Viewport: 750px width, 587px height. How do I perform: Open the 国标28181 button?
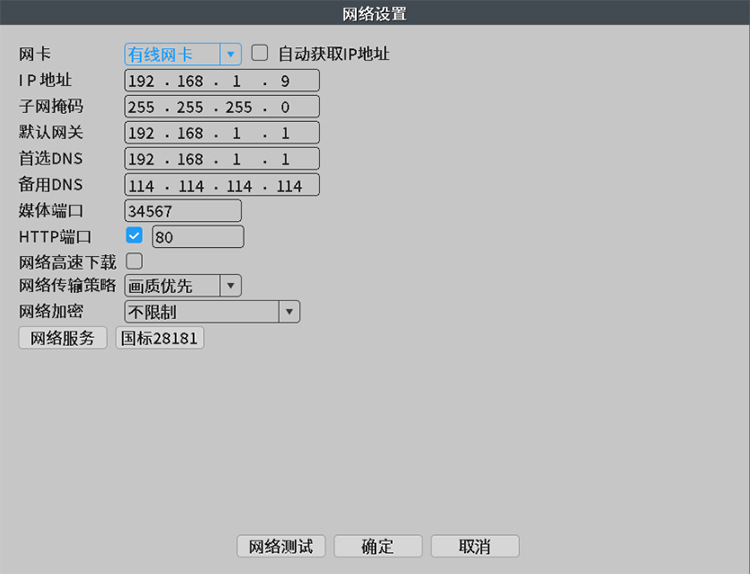click(x=159, y=338)
